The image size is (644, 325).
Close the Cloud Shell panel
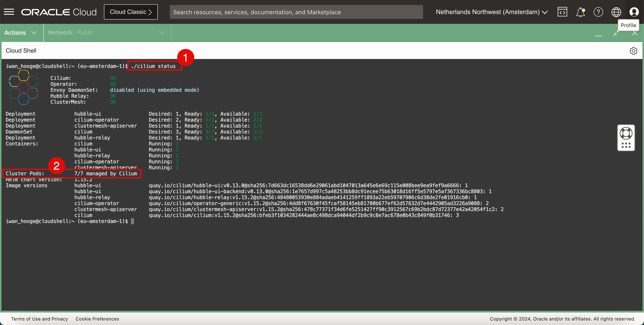(x=634, y=33)
